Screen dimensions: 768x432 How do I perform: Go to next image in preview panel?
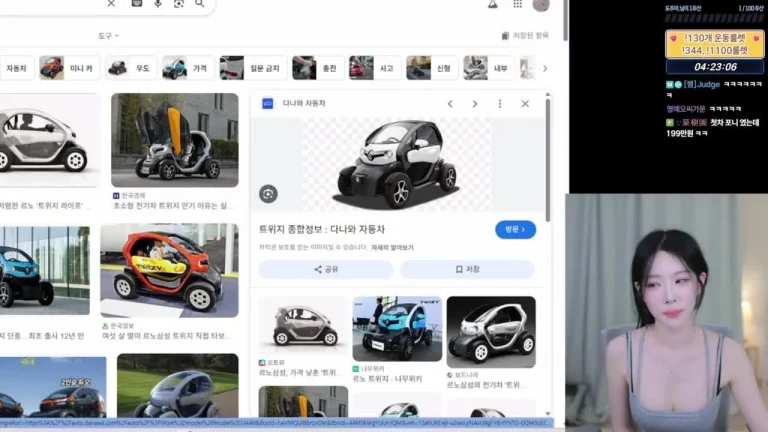(x=475, y=104)
